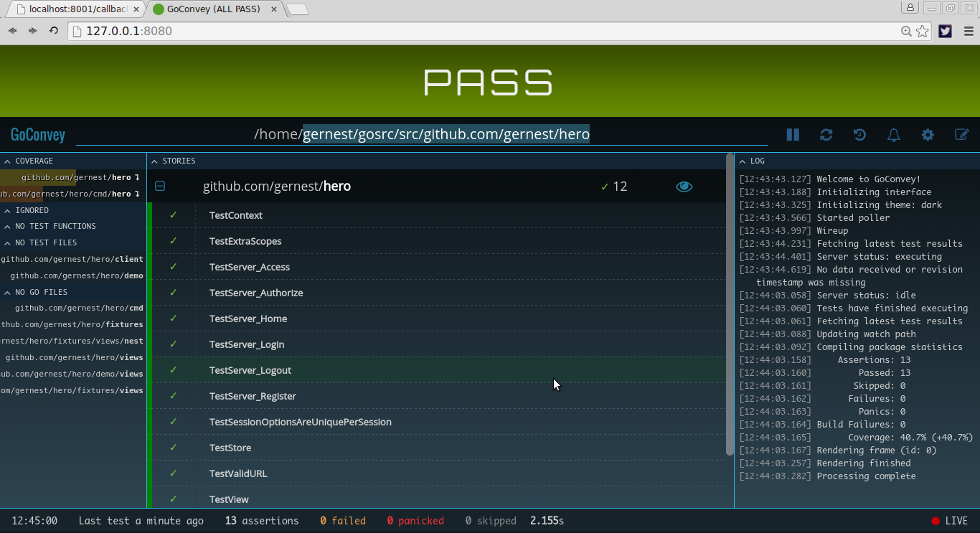Click the GoConvey logo
The image size is (980, 533).
pos(38,135)
